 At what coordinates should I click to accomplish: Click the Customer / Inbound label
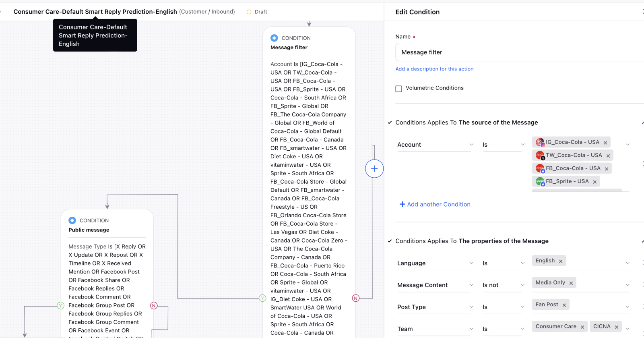pyautogui.click(x=207, y=12)
